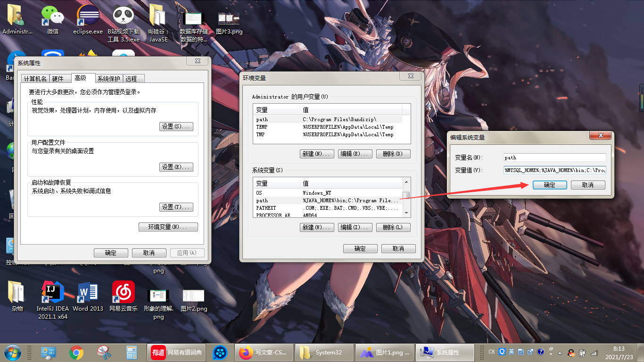Viewport: 644px width, 362px height.
Task: Click 确定 in the 环境变量 window
Action: coord(360,248)
